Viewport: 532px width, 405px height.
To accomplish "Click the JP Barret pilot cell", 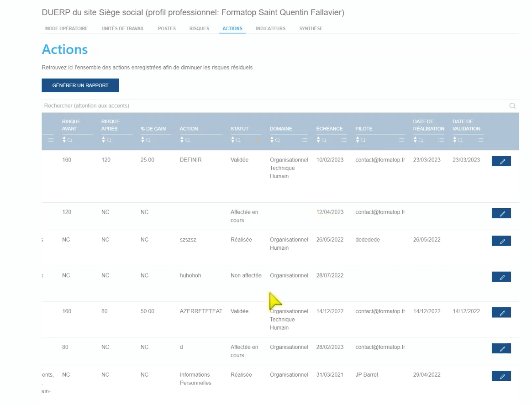I will (x=367, y=375).
